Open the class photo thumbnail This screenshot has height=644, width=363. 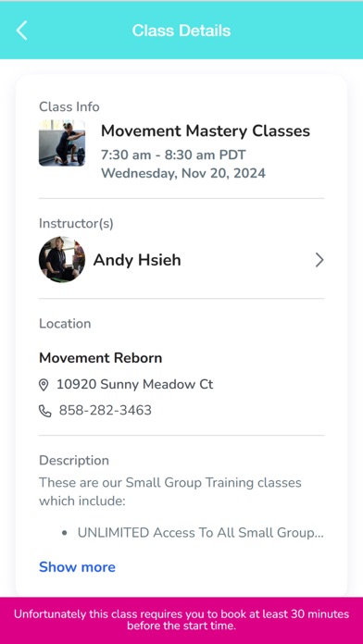coord(62,142)
